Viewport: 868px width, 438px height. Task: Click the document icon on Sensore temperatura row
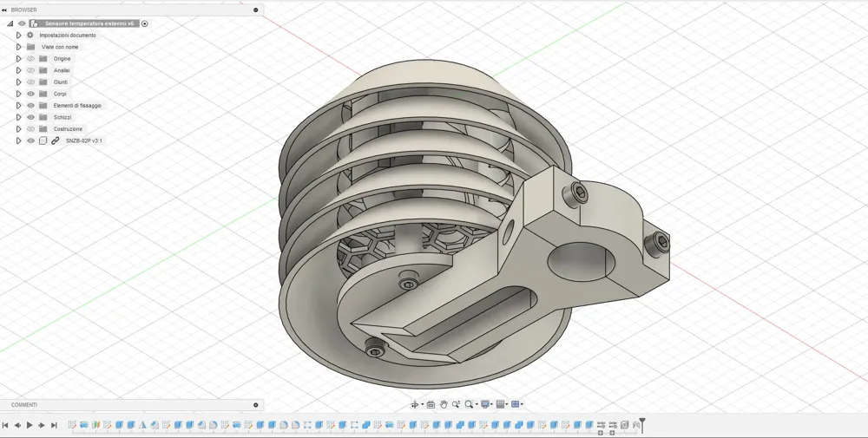35,23
